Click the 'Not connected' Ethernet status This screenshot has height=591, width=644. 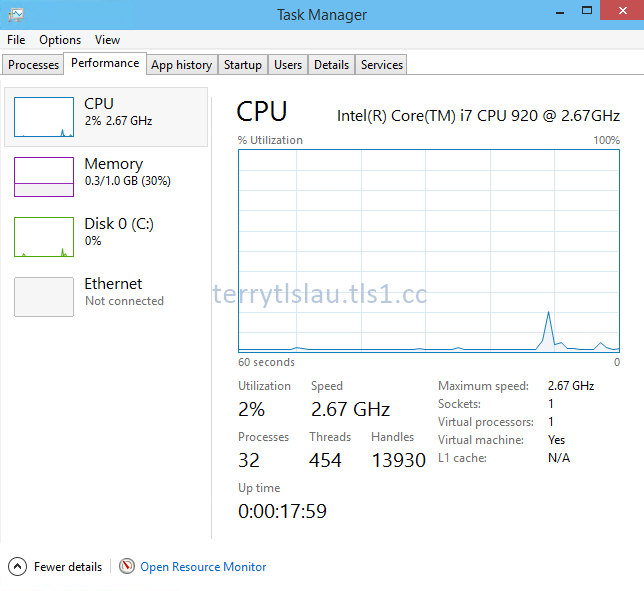click(x=124, y=301)
